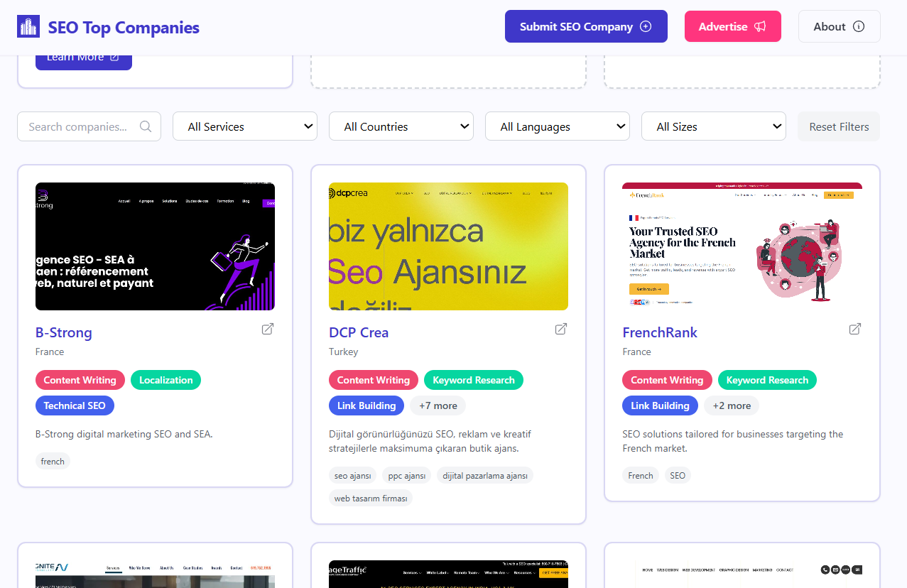Click the Ignite thumbnail in the bottom row

(155, 575)
